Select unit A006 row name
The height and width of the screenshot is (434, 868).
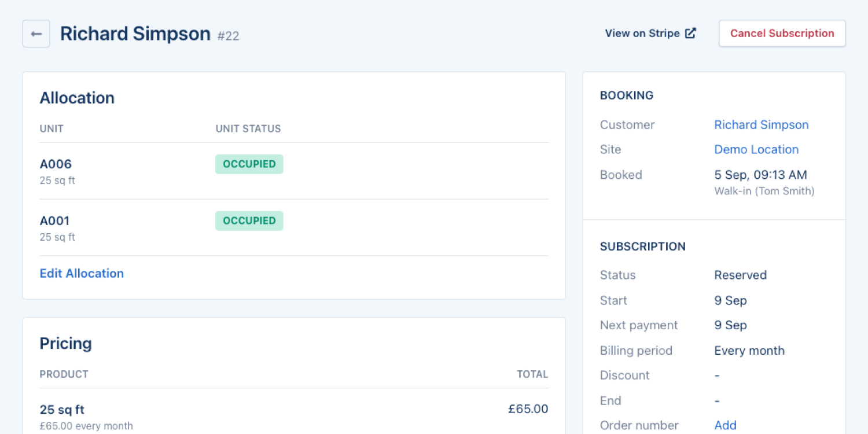pyautogui.click(x=56, y=164)
